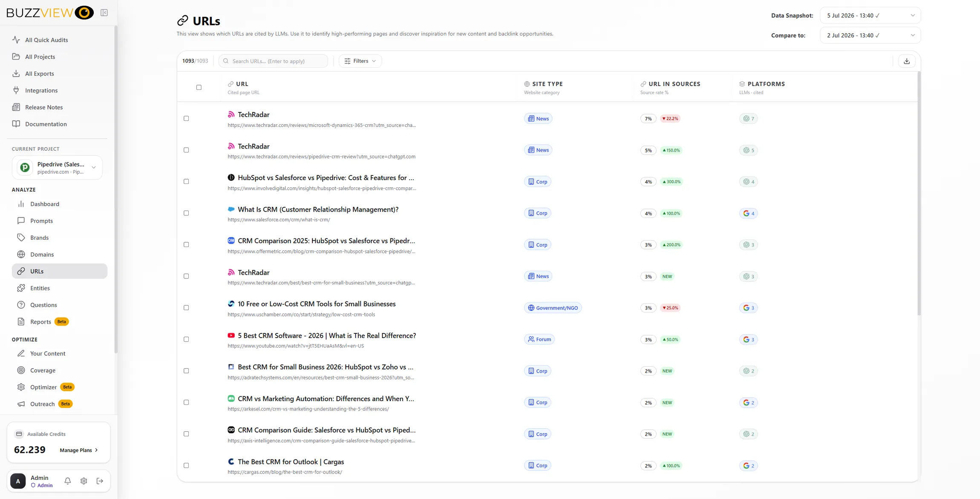Check the HubSpot vs Salesforce vs Pipedrive row checkbox

click(x=186, y=181)
